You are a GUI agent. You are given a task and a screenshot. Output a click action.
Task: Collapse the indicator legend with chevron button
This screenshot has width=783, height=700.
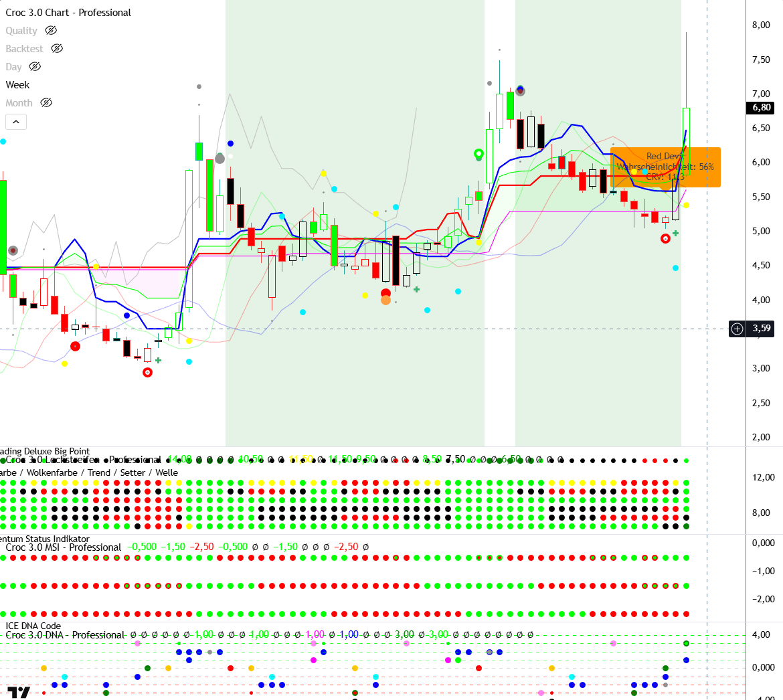tap(16, 122)
